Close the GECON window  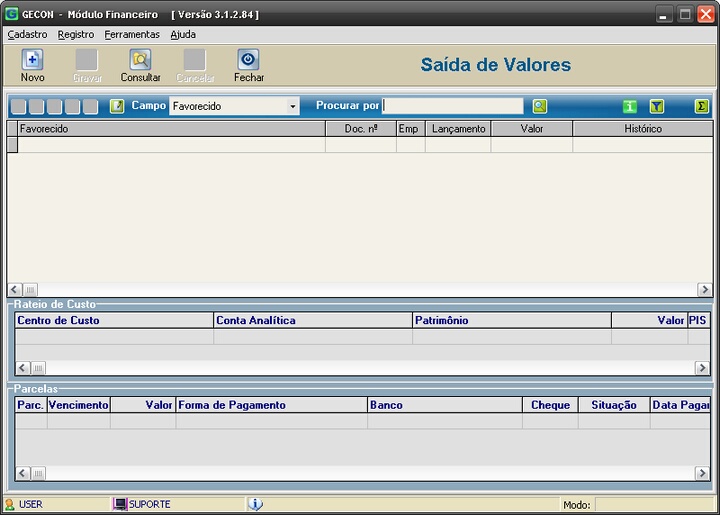pos(706,15)
